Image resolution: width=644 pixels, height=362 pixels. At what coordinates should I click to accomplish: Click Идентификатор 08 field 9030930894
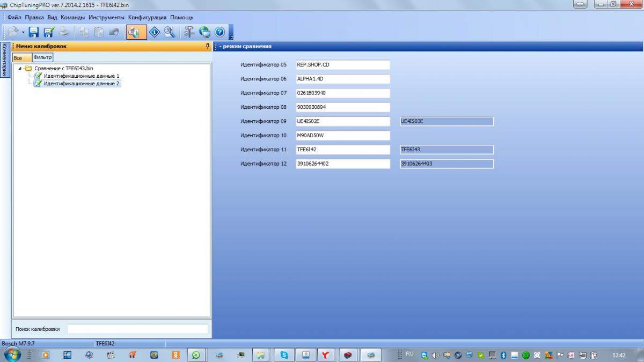click(343, 107)
